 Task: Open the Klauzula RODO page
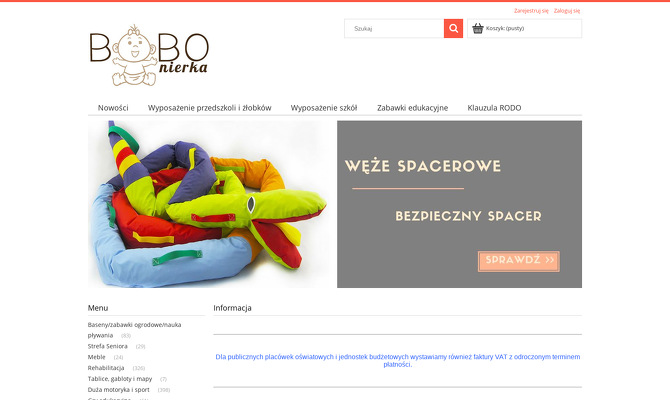[494, 108]
